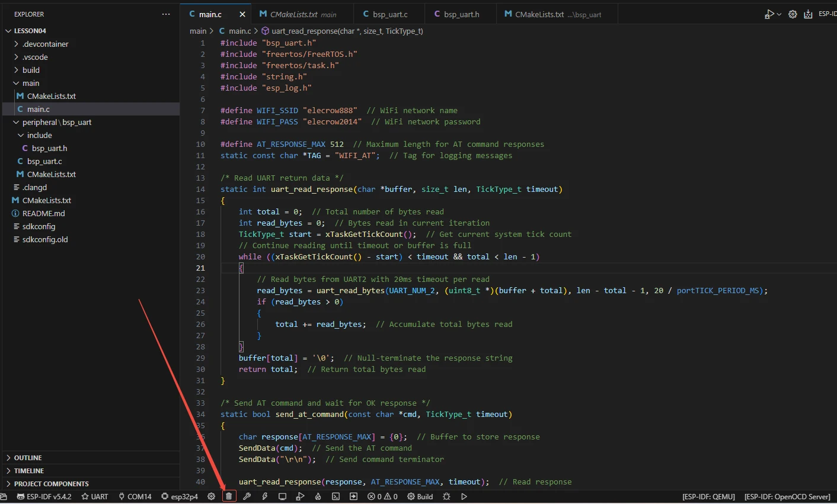Click the lightning bolt flash device icon
The width and height of the screenshot is (837, 504).
point(264,496)
